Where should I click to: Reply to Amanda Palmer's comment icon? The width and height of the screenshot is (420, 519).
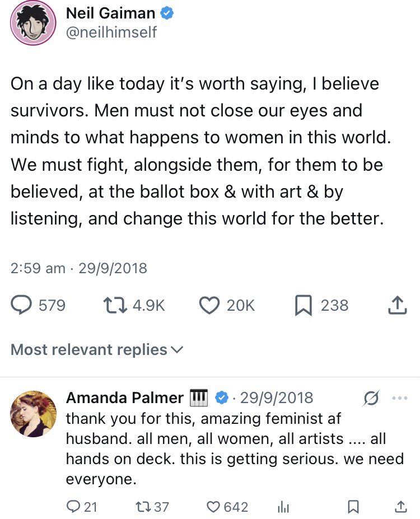coord(73,507)
